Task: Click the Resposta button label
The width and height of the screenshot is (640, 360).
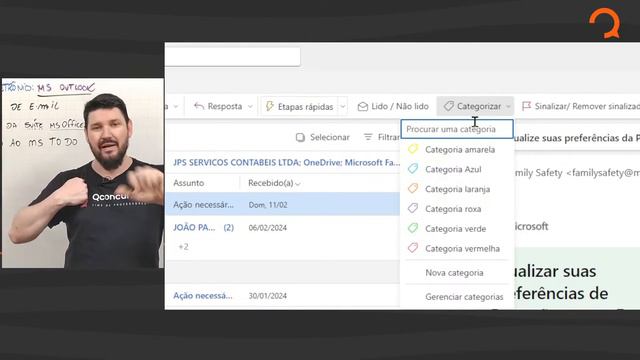Action: (225, 106)
